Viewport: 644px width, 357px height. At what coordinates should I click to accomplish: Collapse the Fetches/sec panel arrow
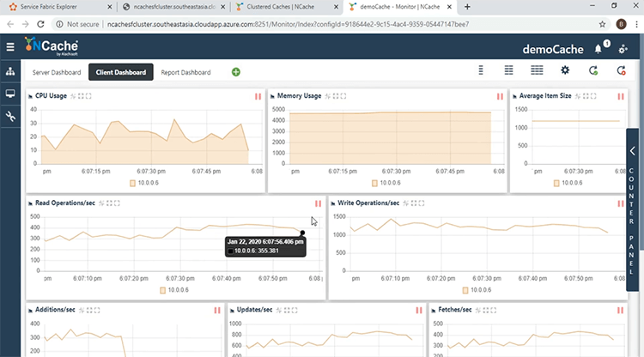click(x=434, y=311)
